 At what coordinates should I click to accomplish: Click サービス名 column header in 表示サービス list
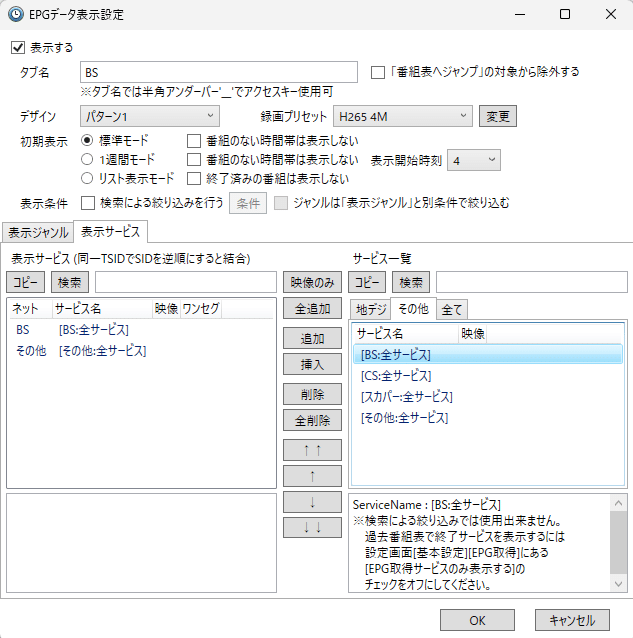(102, 309)
